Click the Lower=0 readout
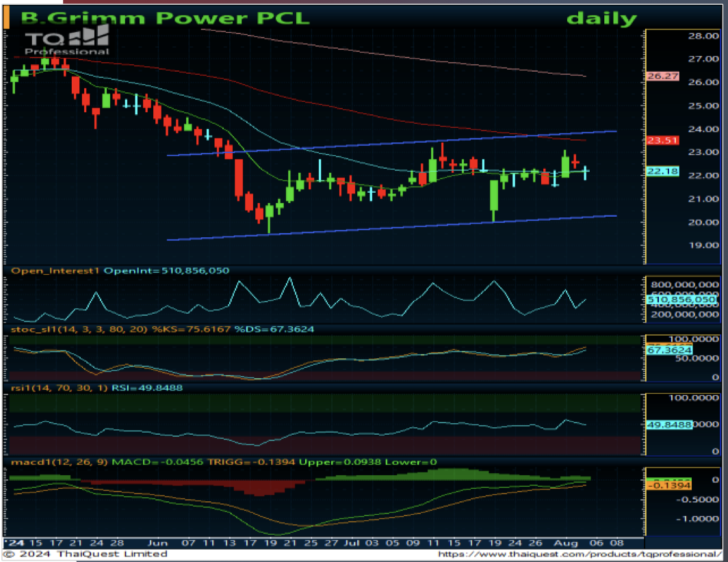This screenshot has height=562, width=728. tap(411, 461)
